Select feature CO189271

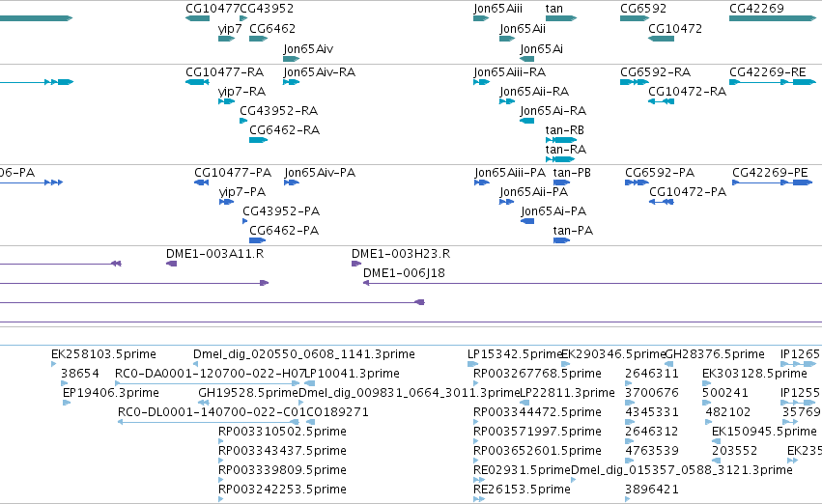(310, 422)
